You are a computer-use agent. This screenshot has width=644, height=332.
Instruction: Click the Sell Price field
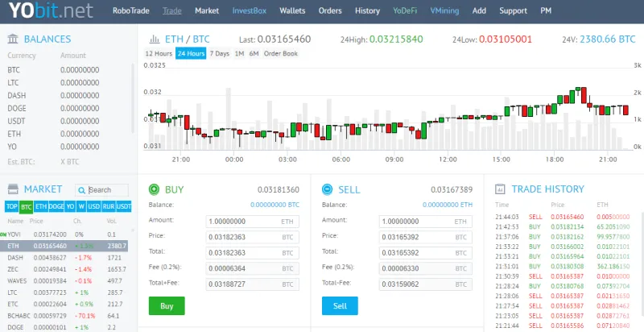click(426, 237)
